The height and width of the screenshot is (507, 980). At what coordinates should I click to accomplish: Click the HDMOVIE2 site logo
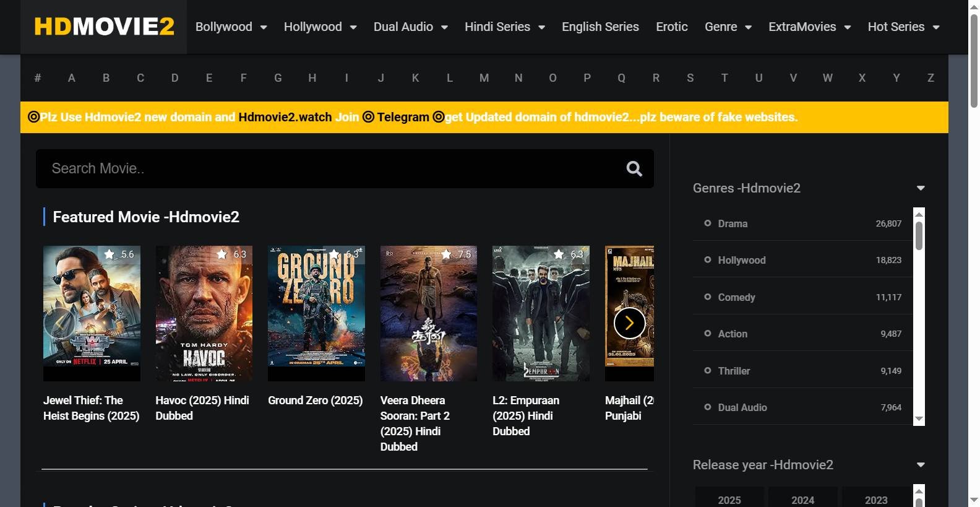tap(104, 27)
